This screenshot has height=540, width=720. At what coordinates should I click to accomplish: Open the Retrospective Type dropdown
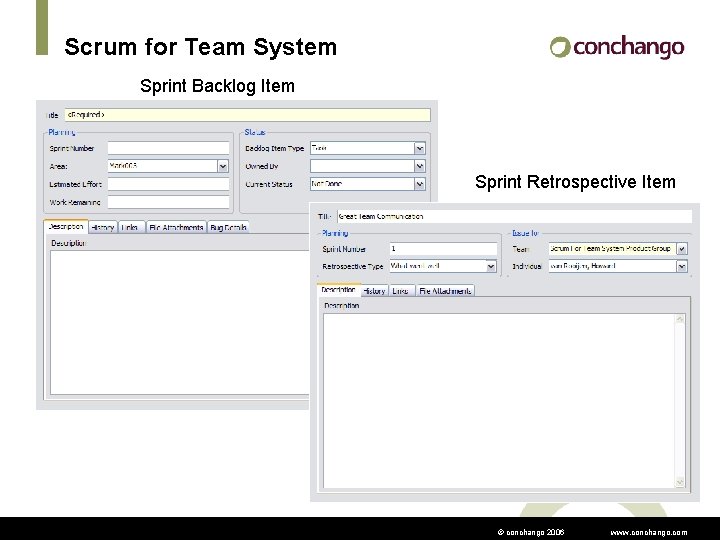click(491, 266)
